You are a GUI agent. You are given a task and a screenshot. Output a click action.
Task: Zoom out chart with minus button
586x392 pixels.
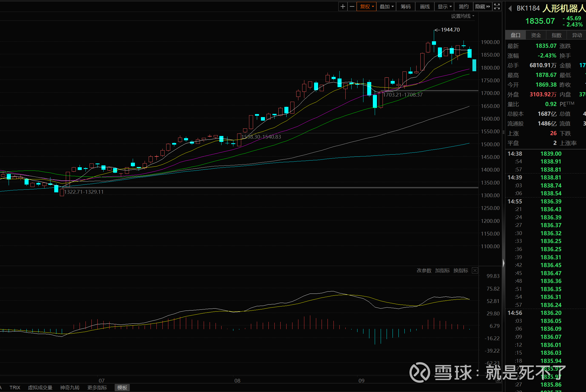click(x=352, y=6)
